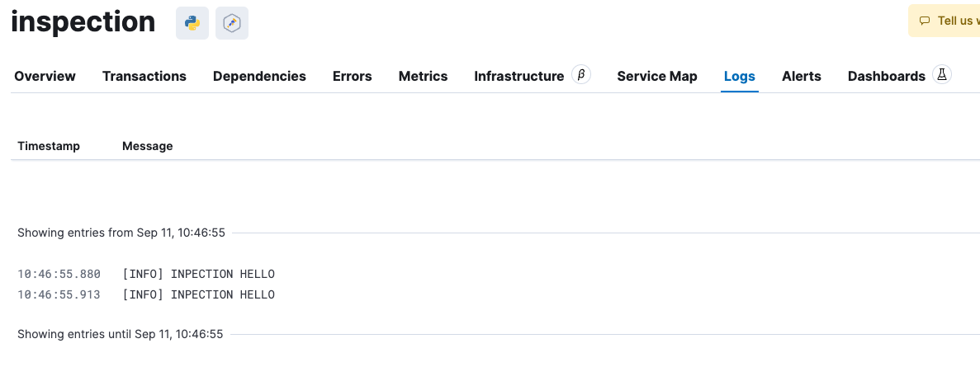This screenshot has height=367, width=980.
Task: Click the speech bubble feedback icon
Action: pos(925,21)
